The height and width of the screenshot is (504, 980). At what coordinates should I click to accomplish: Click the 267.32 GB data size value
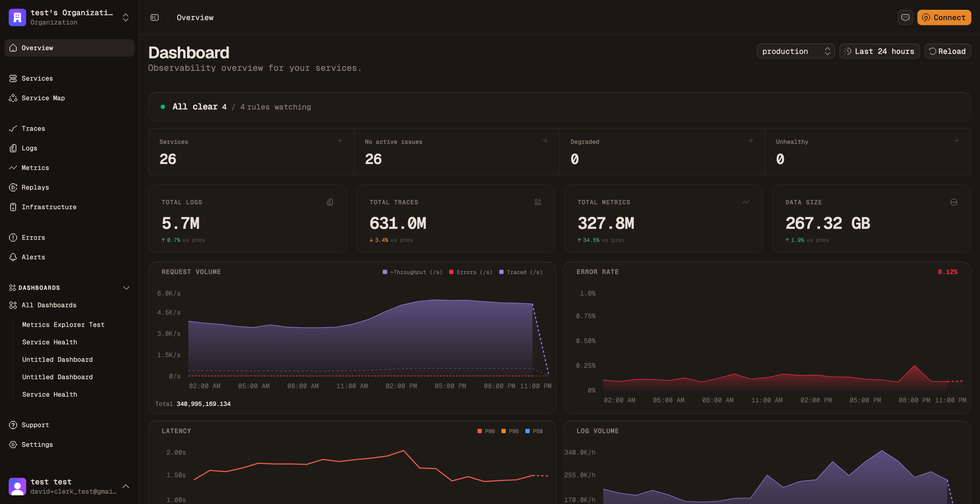[828, 223]
